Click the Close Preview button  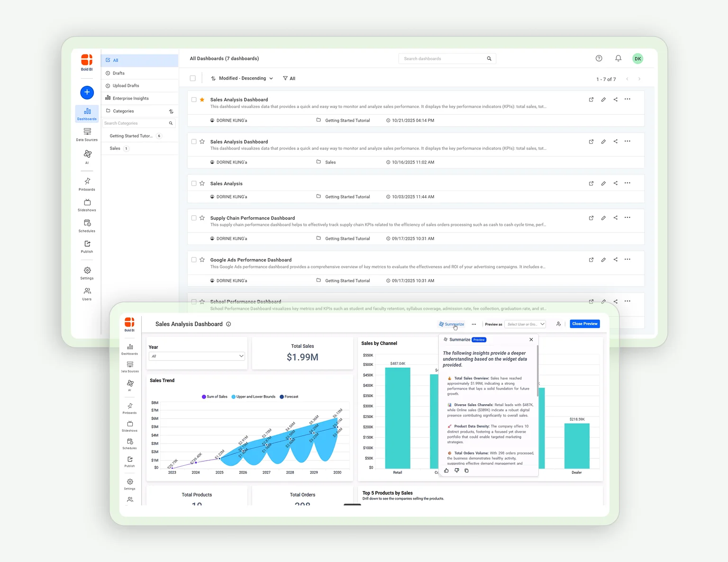(584, 324)
